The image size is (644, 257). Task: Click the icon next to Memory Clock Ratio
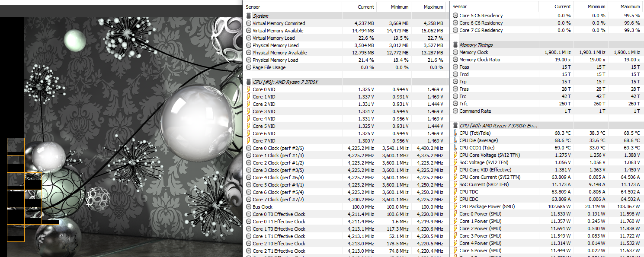[455, 60]
